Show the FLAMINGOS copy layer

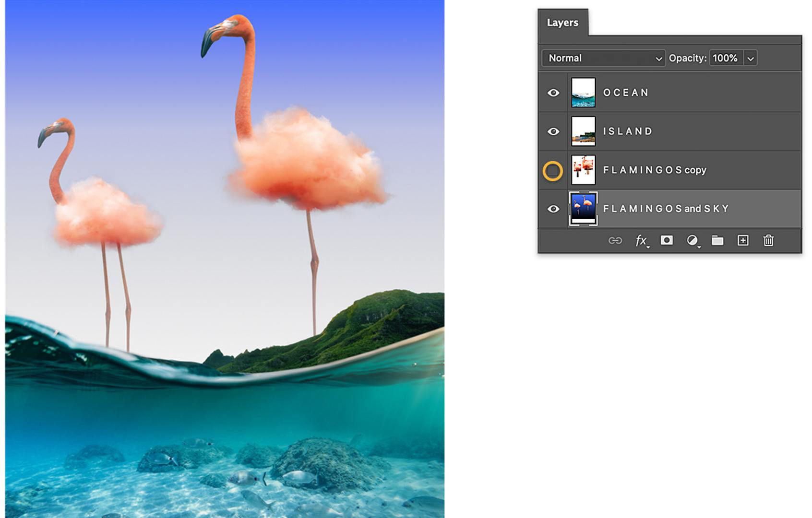point(553,170)
